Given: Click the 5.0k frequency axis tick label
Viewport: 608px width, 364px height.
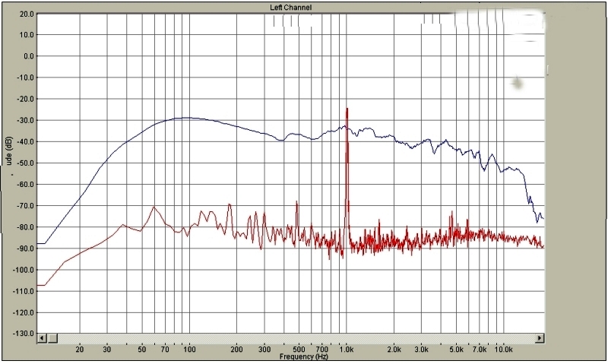Looking at the screenshot, I should [456, 350].
